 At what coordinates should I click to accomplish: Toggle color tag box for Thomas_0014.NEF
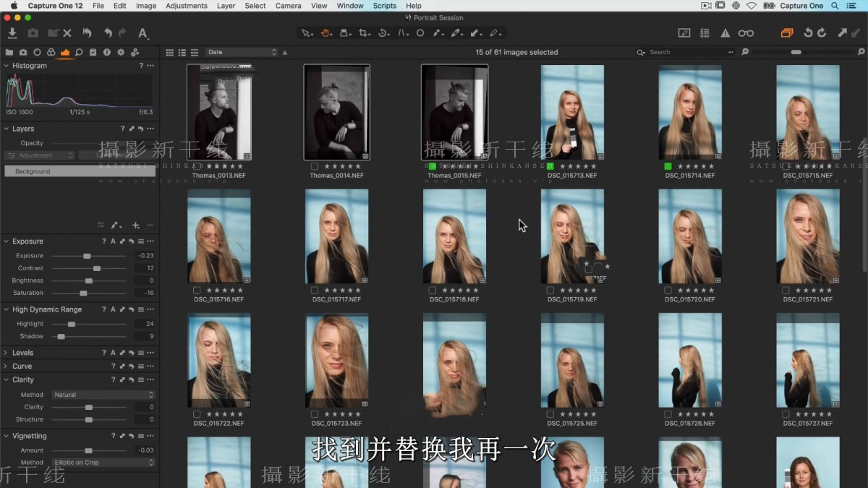pos(315,166)
